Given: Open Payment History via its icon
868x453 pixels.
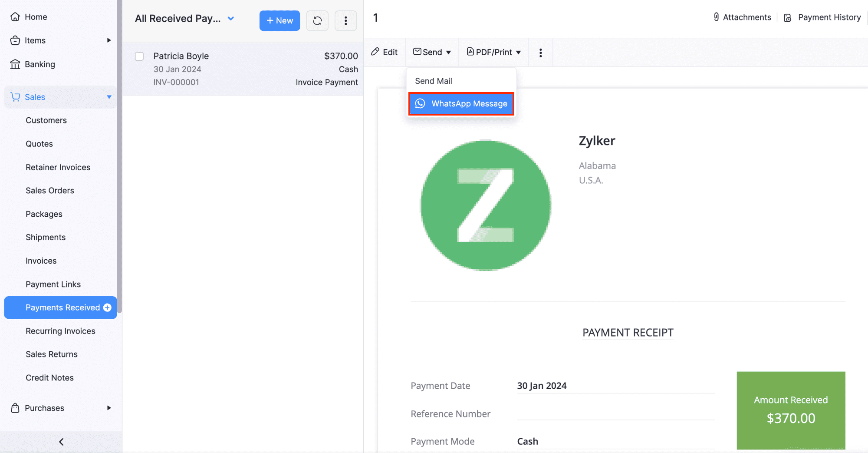Looking at the screenshot, I should coord(787,18).
